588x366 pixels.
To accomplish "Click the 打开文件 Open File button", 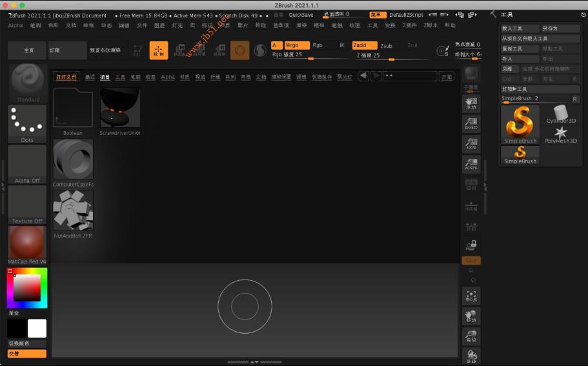I will point(66,77).
